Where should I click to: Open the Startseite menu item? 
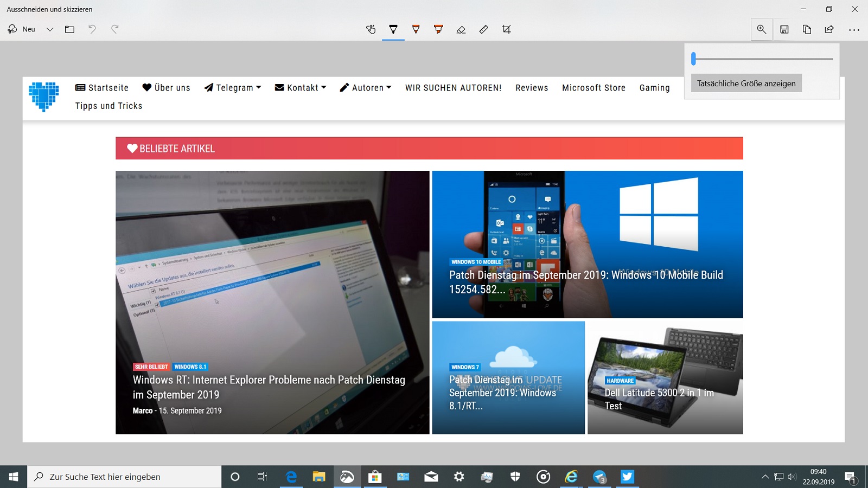pyautogui.click(x=102, y=88)
